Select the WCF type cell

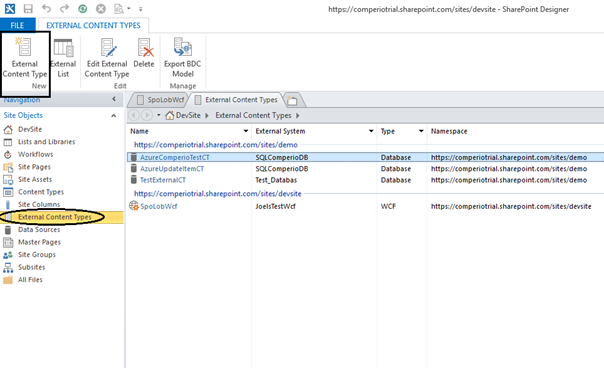388,206
